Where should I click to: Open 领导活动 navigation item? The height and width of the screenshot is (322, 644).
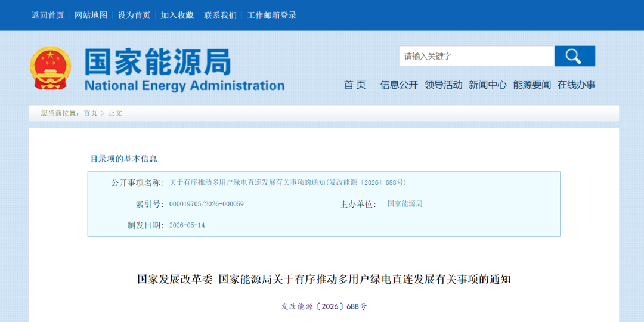tap(443, 85)
